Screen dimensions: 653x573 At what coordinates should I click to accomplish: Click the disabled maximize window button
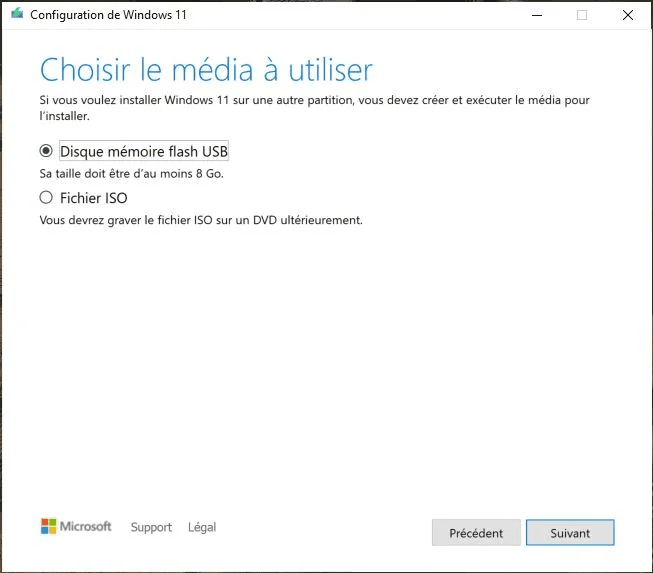pyautogui.click(x=582, y=15)
